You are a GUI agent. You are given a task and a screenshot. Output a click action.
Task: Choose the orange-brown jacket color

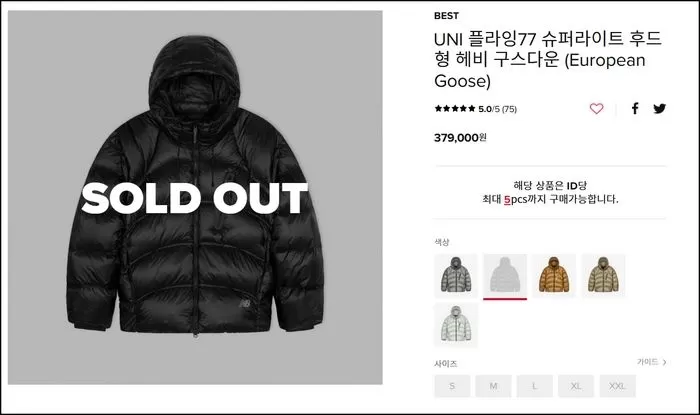tap(554, 275)
